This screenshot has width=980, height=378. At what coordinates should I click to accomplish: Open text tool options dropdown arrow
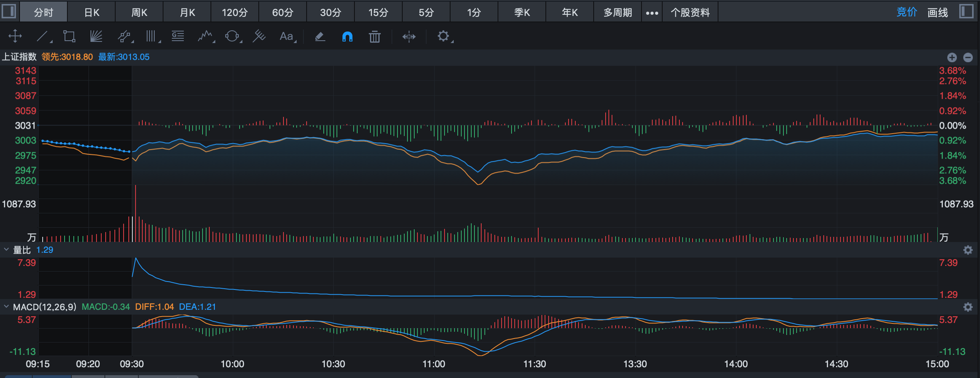[x=295, y=41]
